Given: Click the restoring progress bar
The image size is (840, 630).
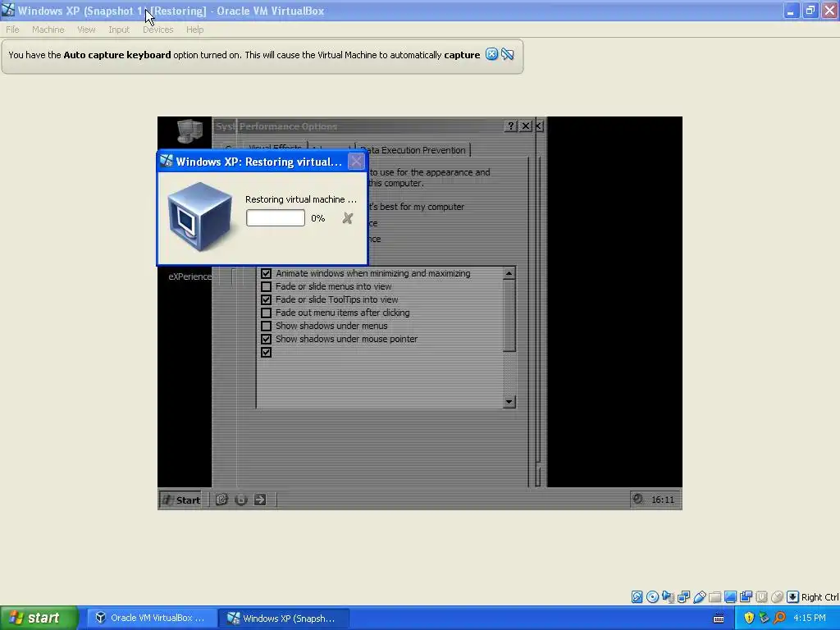Looking at the screenshot, I should click(x=276, y=218).
